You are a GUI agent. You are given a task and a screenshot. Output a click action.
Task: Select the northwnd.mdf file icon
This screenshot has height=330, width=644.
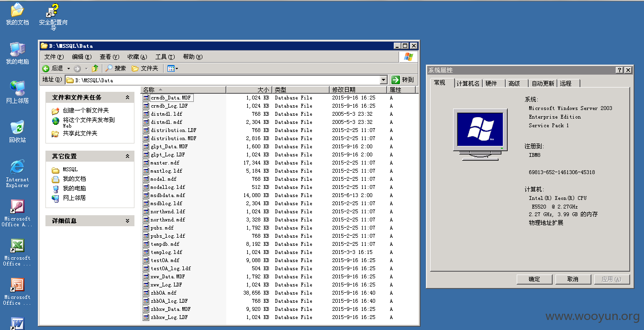coord(146,220)
